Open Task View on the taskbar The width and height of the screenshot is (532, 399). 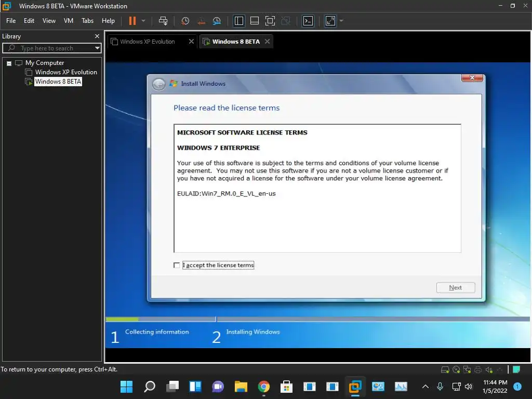(172, 387)
